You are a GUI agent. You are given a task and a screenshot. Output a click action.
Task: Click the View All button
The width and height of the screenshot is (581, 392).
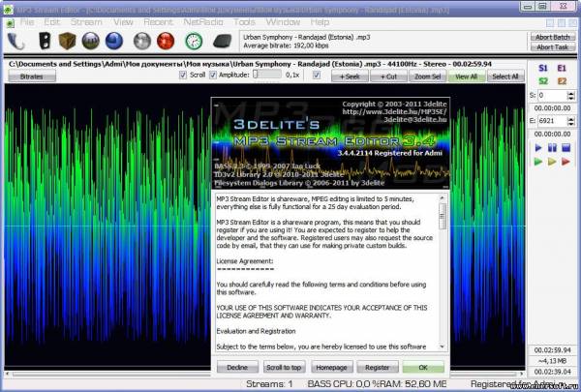[x=467, y=76]
